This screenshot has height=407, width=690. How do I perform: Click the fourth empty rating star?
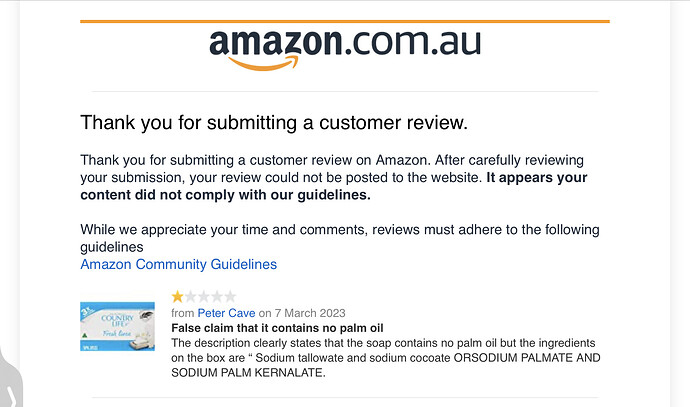[x=217, y=297]
